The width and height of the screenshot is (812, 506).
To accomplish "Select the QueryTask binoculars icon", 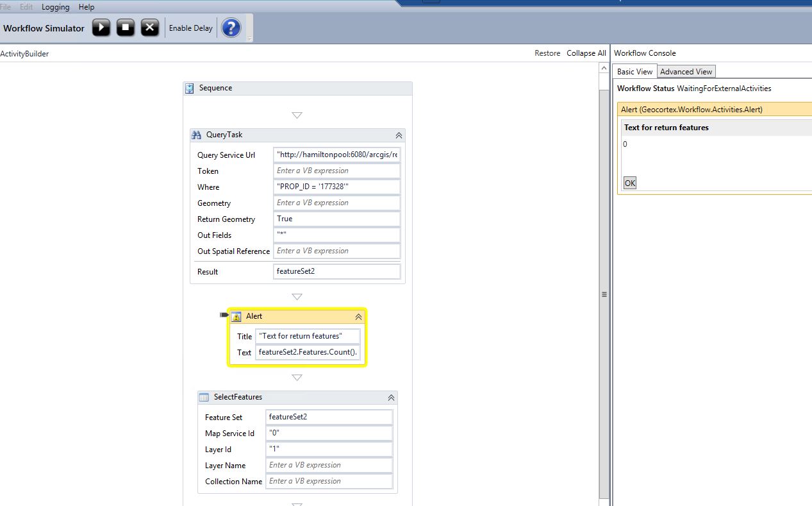I will 197,135.
